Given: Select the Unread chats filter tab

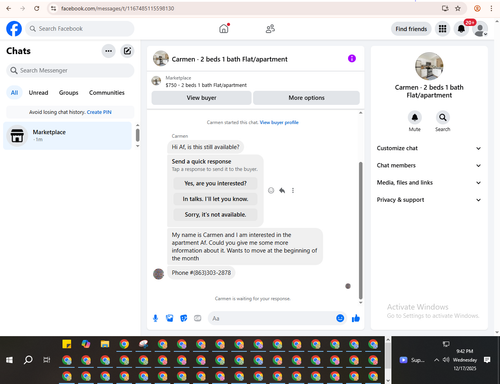Looking at the screenshot, I should point(38,93).
